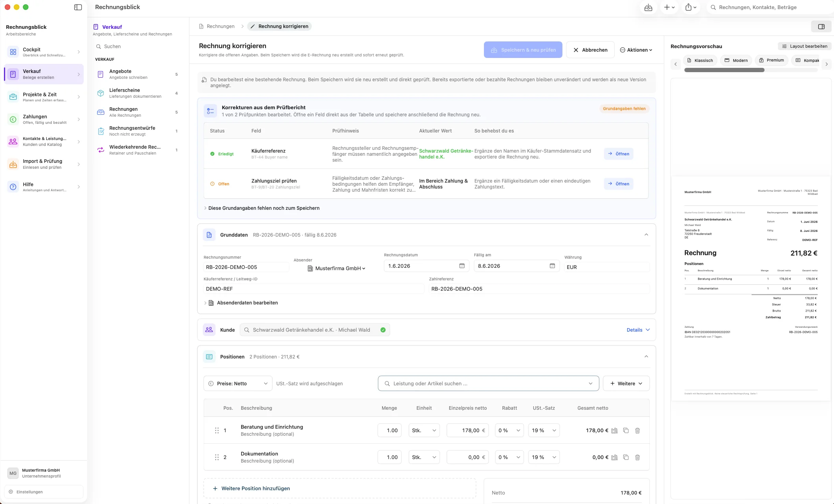The height and width of the screenshot is (504, 834).
Task: Click the Kontakte & Leistungen people icon
Action: coord(13,142)
